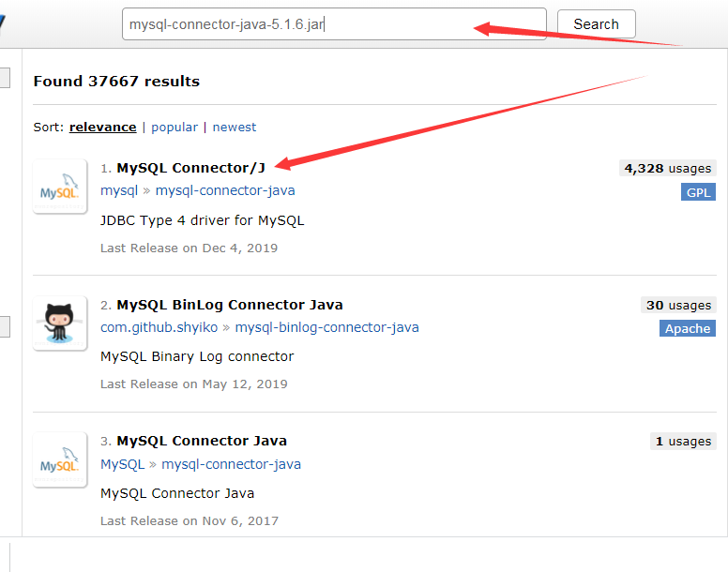Open MySQL BinLog Connector Java title
This screenshot has height=572, width=728.
click(x=230, y=305)
